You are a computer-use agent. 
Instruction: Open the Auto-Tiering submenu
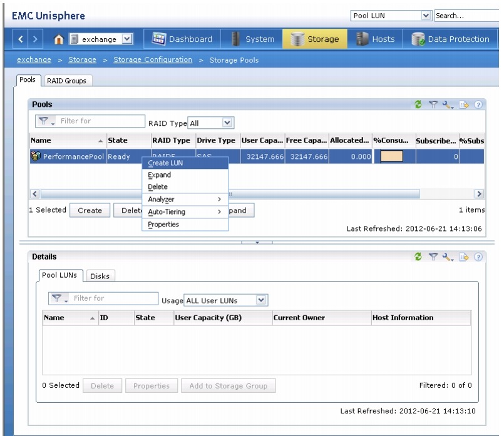pos(185,212)
